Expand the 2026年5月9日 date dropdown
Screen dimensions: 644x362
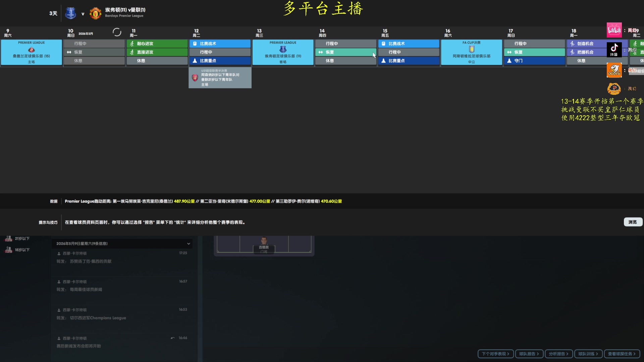coord(189,243)
